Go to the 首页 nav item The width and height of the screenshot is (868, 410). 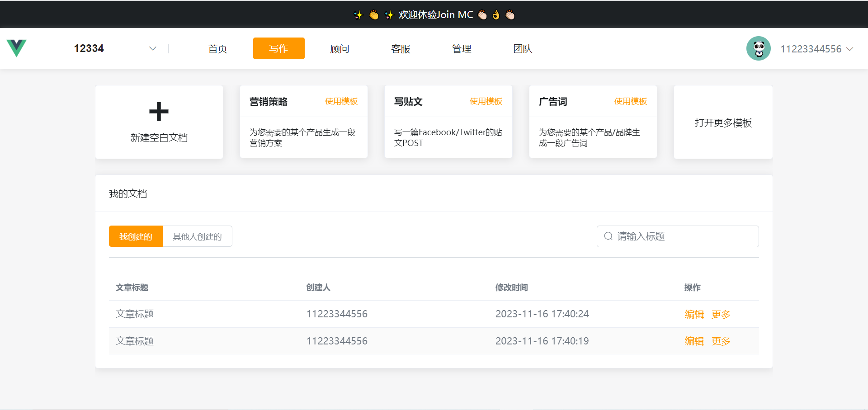[217, 49]
